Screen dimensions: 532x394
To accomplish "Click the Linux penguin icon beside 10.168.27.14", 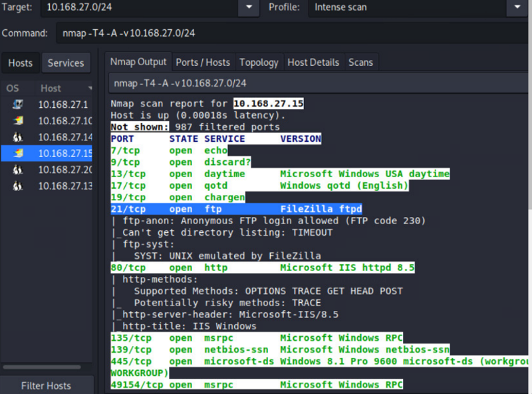I will 18,137.
